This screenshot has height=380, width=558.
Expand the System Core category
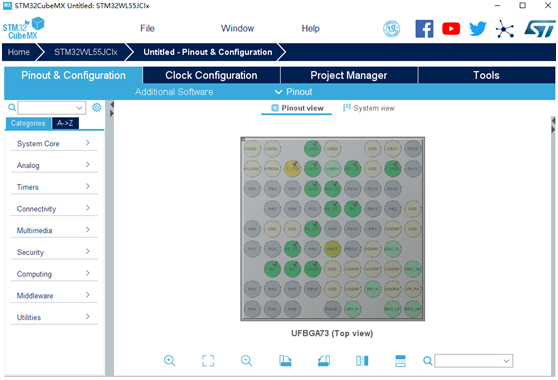pos(54,143)
